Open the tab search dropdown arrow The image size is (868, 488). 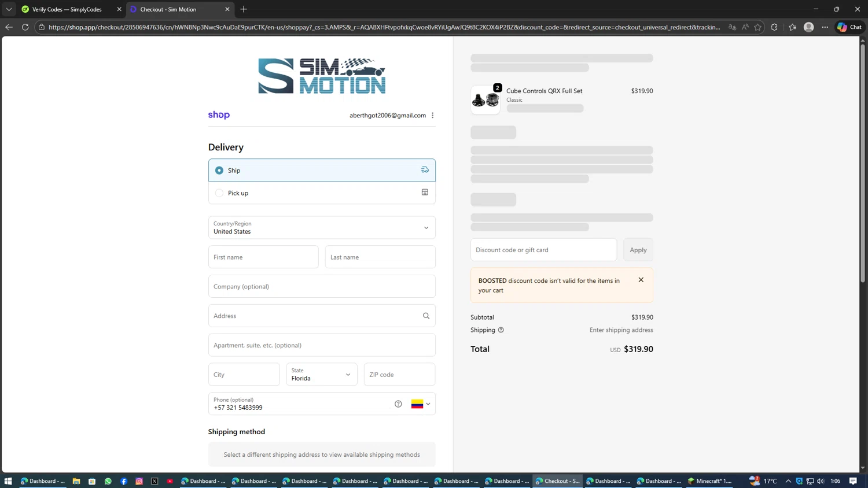pyautogui.click(x=9, y=9)
